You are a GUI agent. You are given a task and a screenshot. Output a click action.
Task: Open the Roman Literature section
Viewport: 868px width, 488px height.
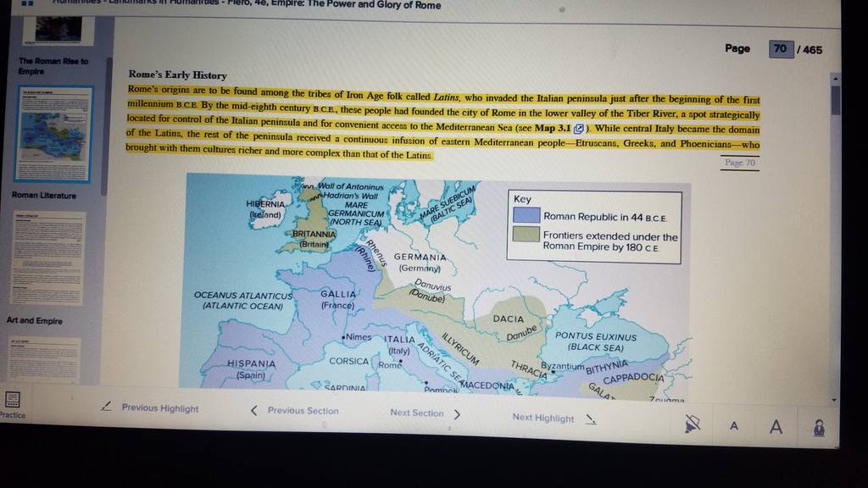(44, 195)
